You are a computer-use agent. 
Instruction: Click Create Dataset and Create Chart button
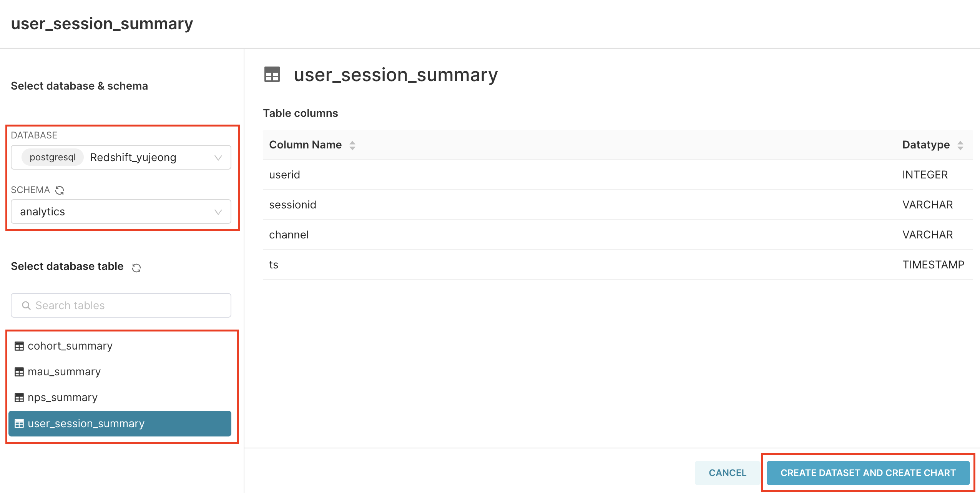[868, 473]
